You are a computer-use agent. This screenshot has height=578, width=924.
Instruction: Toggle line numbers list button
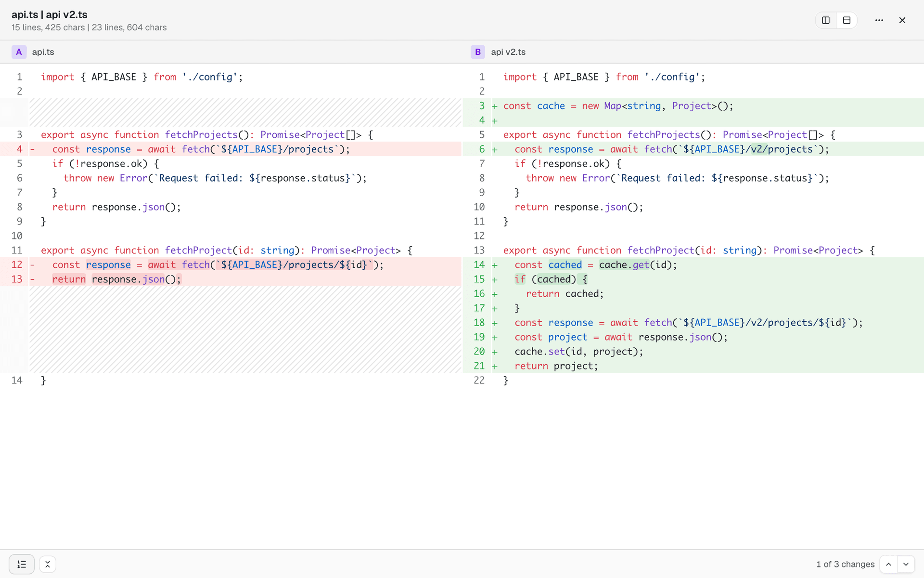tap(22, 564)
